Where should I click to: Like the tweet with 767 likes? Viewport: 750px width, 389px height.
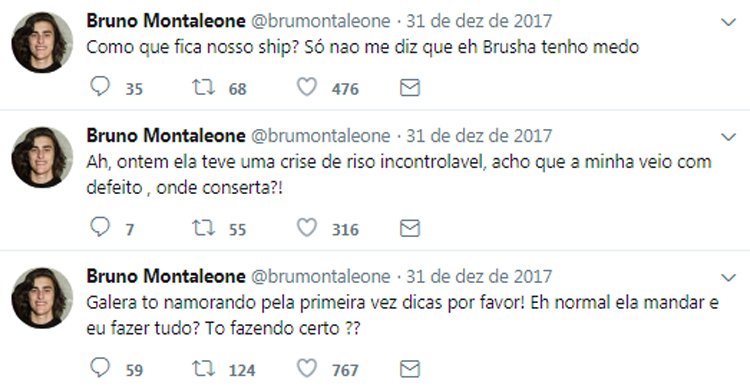click(307, 368)
